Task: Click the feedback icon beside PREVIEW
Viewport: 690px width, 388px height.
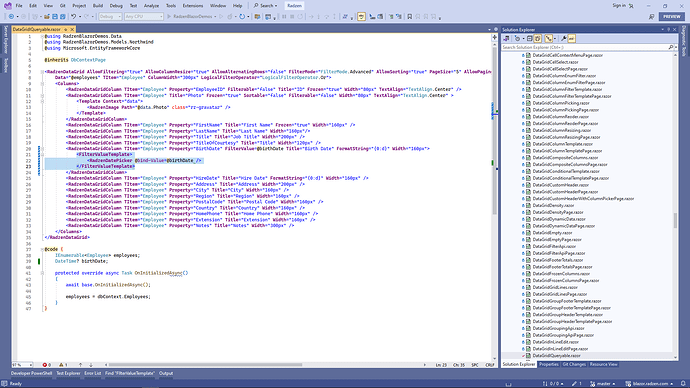Action: tap(651, 17)
